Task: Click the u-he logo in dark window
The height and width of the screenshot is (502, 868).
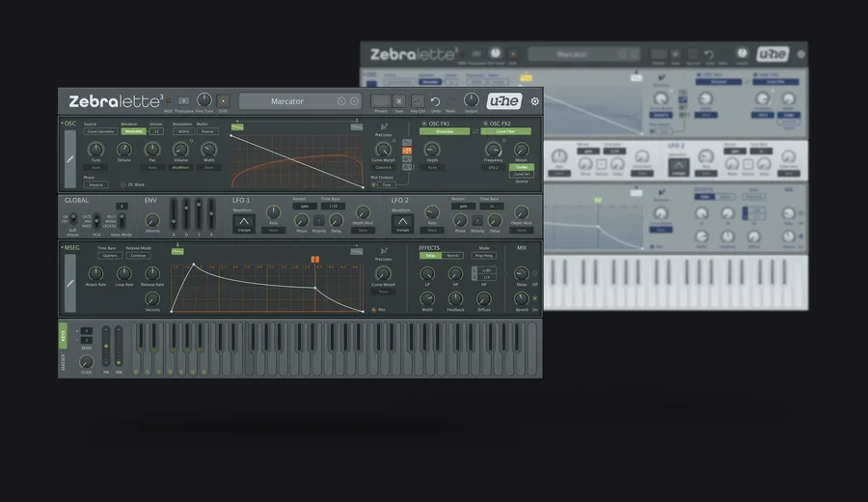Action: coord(504,100)
